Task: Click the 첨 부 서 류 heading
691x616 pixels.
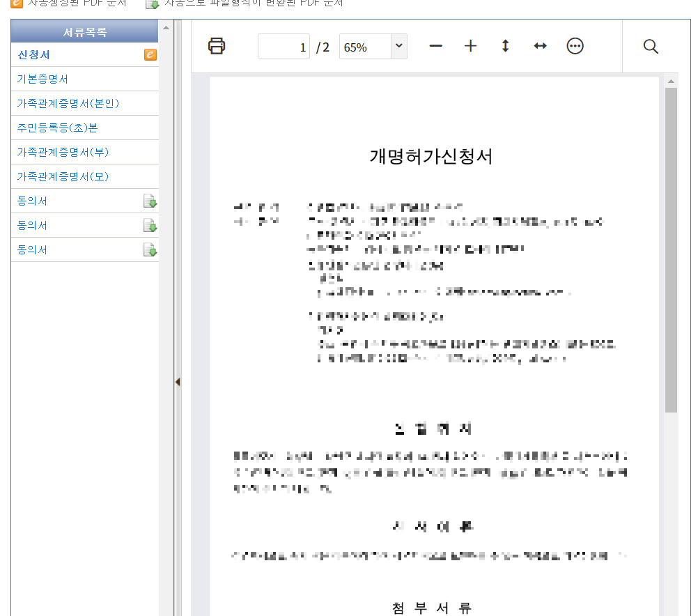Action: [431, 608]
